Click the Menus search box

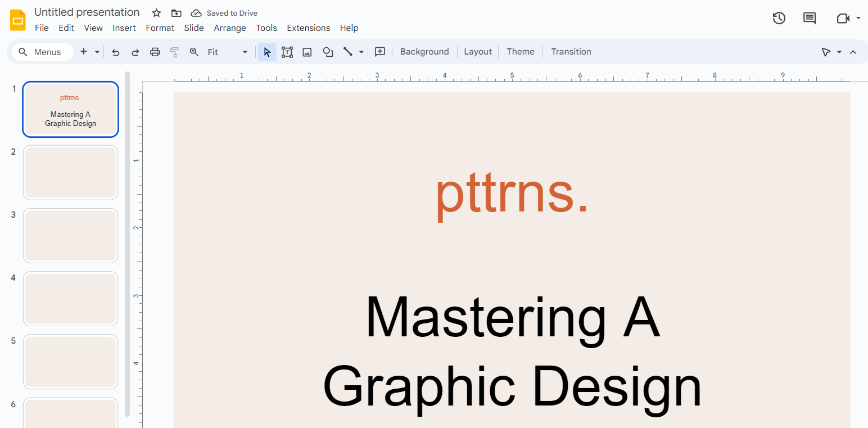tap(43, 52)
